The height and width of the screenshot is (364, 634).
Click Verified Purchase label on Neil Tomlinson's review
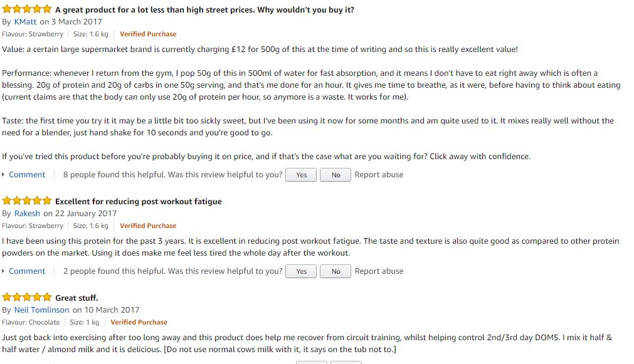point(139,323)
